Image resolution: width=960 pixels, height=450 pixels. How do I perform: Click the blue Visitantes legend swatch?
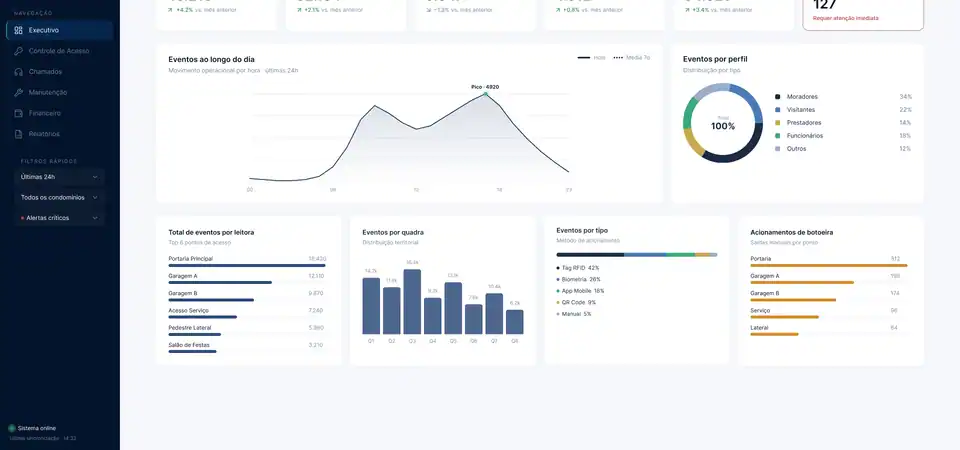(x=778, y=110)
